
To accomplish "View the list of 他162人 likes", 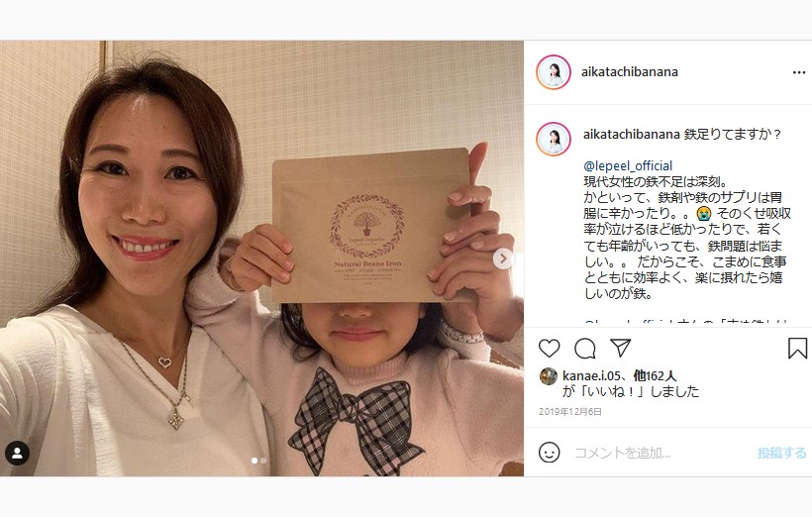I will (x=655, y=375).
